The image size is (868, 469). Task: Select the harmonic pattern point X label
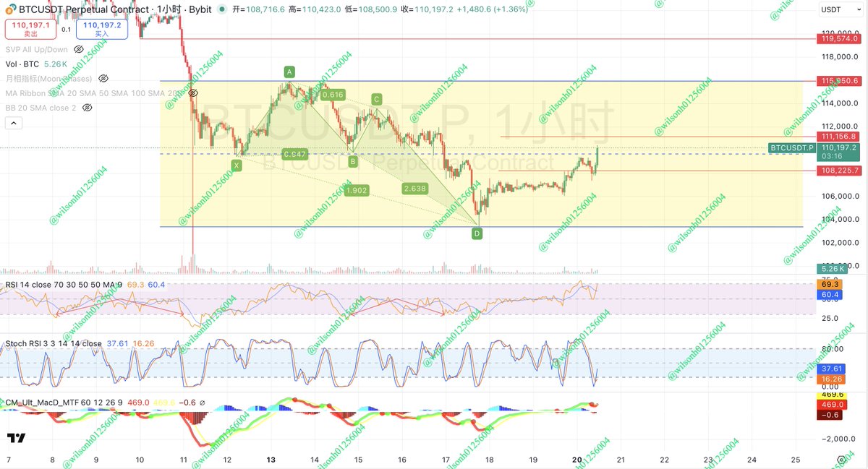coord(237,165)
